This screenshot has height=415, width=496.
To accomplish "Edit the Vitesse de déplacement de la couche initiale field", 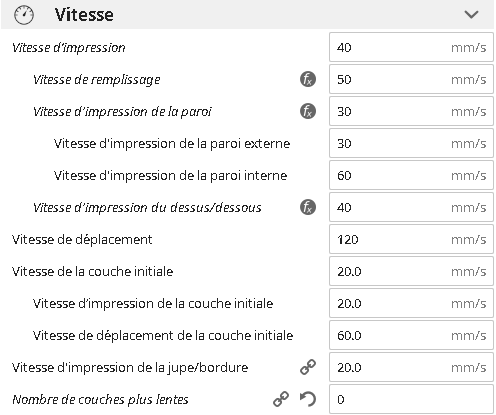I will tap(411, 335).
